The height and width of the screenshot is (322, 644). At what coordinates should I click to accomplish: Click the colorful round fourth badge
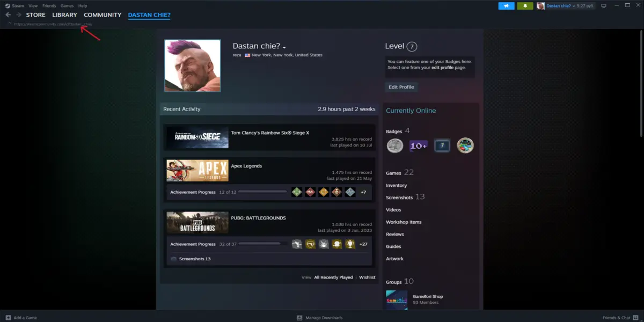[465, 145]
